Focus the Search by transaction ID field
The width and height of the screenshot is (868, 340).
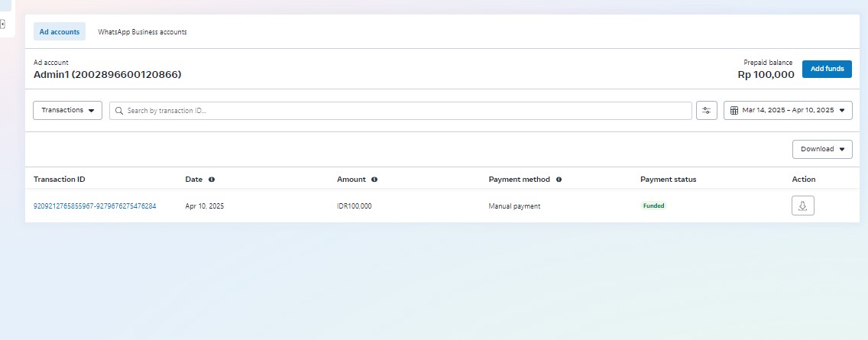(x=405, y=111)
